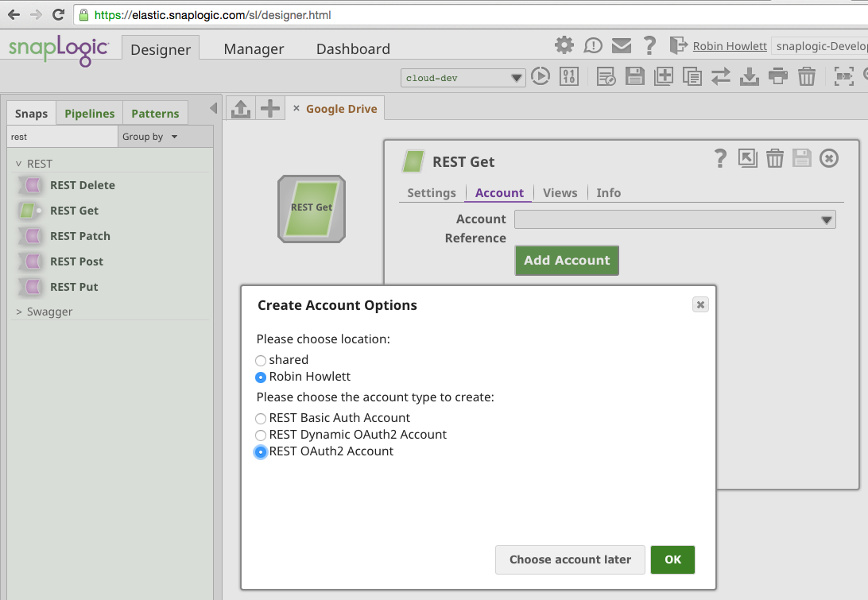Click the validate pipeline icon
Viewport: 868px width, 600px height.
tap(569, 75)
